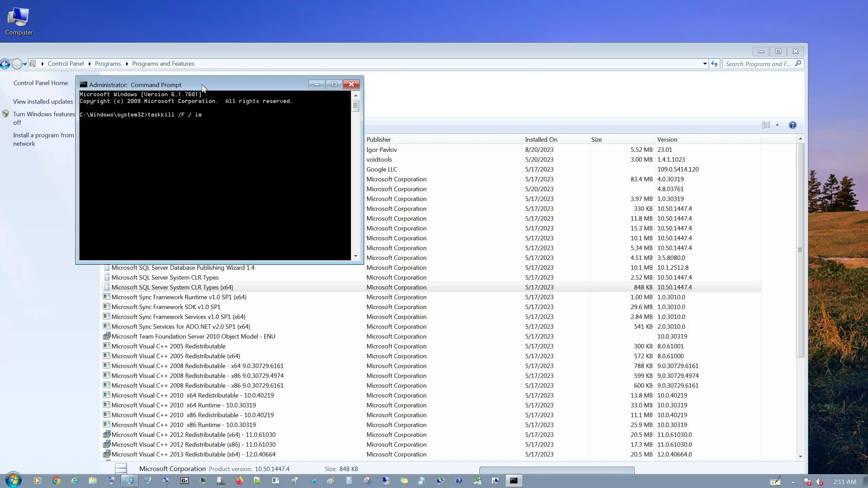Open the view options dropdown arrow
Viewport: 868px width, 488px height.
777,125
